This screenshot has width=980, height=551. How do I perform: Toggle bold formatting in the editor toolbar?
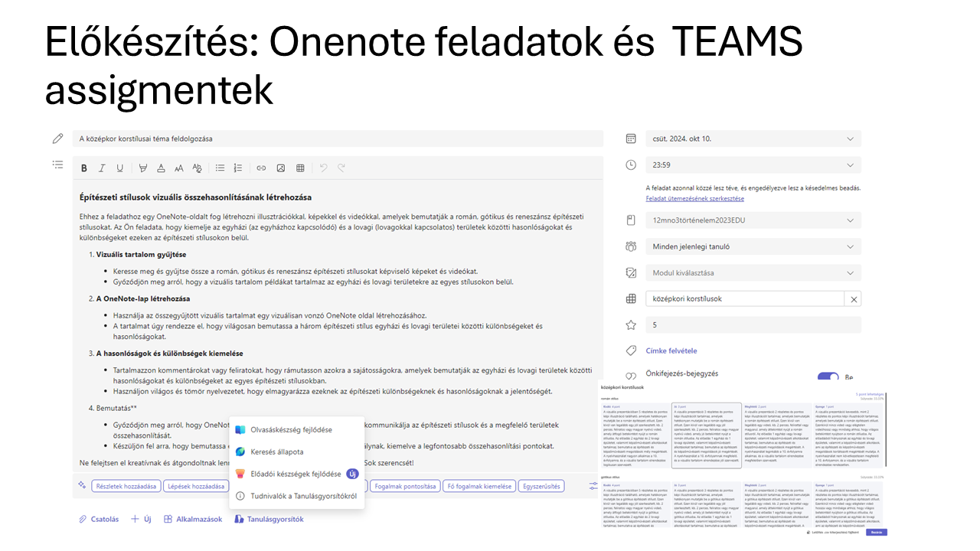click(84, 168)
